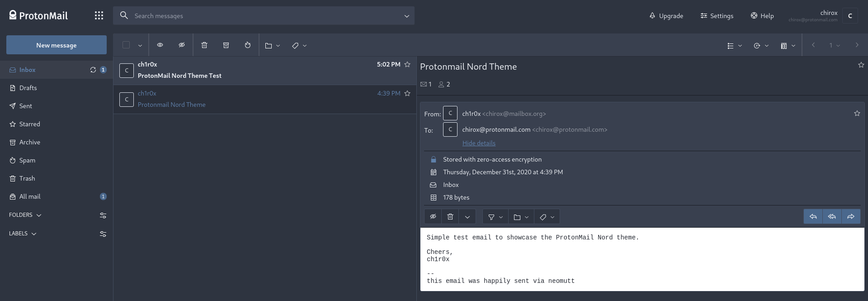The height and width of the screenshot is (301, 868).
Task: Mark open message as unread
Action: [x=433, y=217]
